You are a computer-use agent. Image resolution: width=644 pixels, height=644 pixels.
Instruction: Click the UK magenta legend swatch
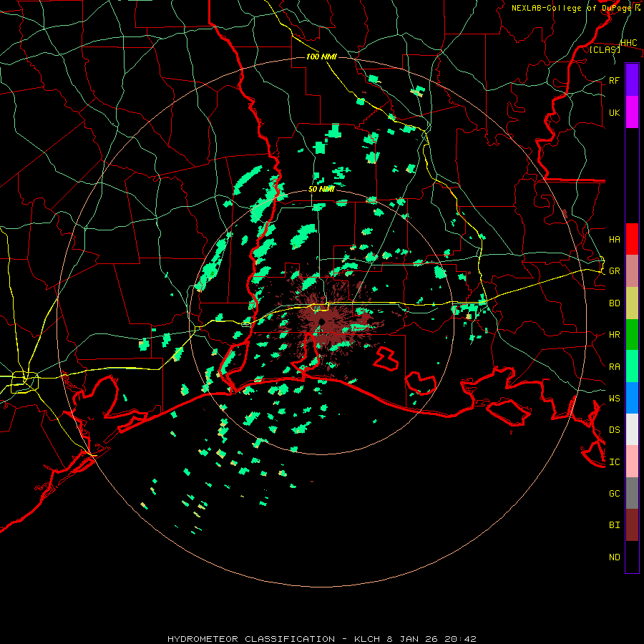[632, 112]
